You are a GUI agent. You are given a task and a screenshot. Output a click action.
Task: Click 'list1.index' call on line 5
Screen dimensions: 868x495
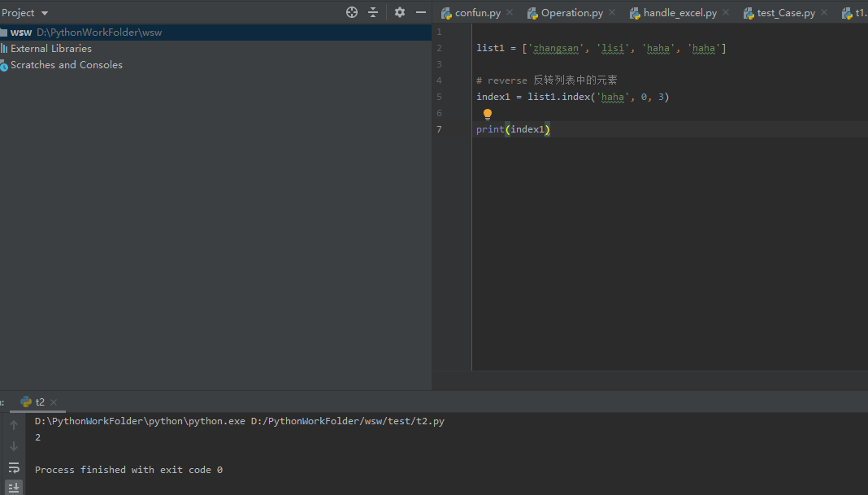(x=558, y=97)
